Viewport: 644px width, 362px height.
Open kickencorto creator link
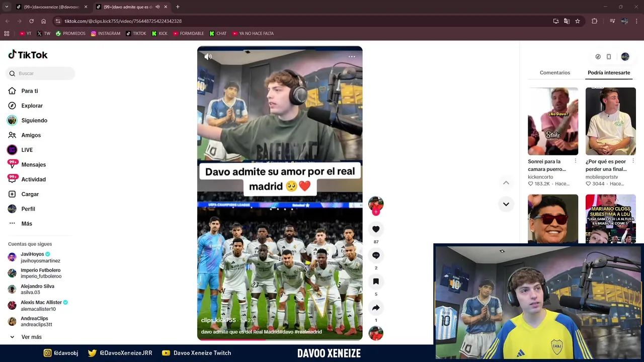click(x=540, y=177)
